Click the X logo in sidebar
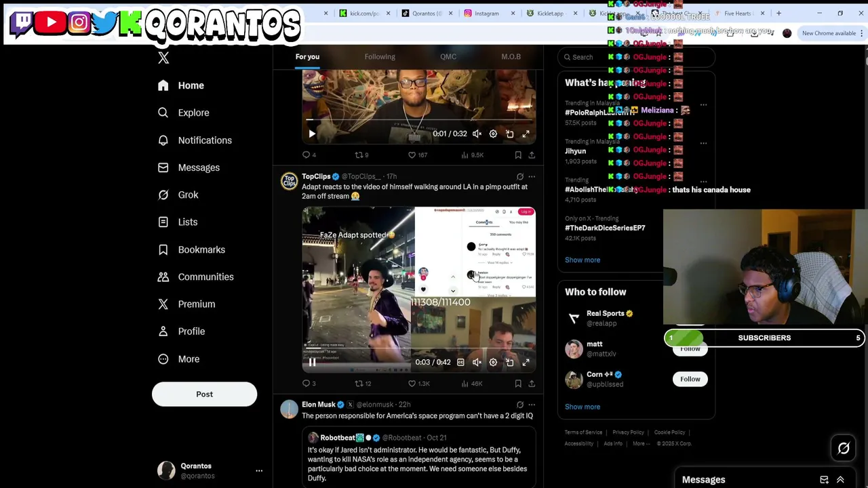 pos(163,58)
